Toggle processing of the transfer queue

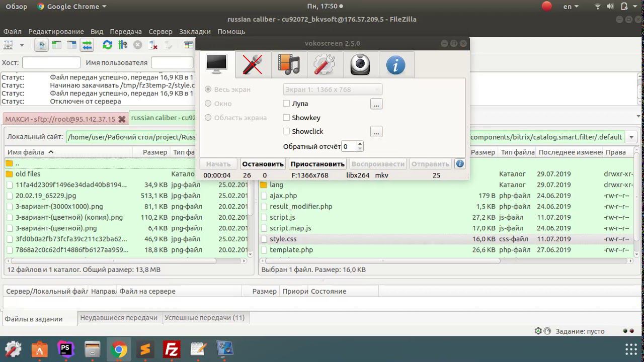coord(122,45)
